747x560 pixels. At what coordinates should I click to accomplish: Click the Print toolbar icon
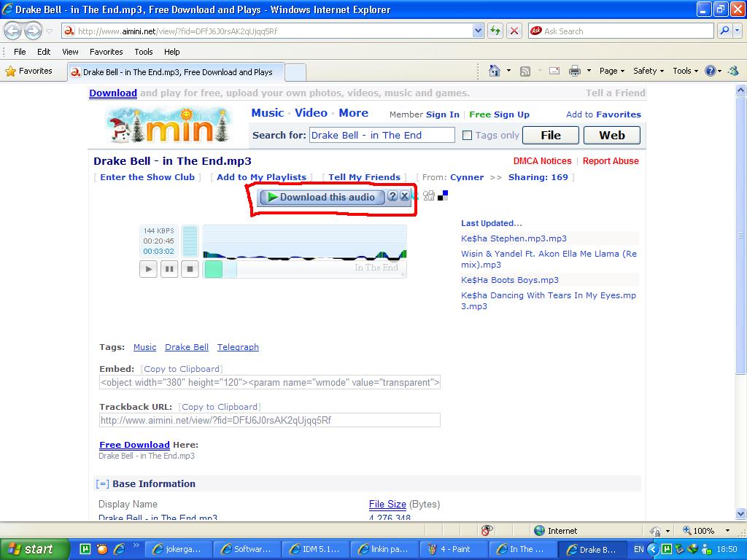[575, 71]
